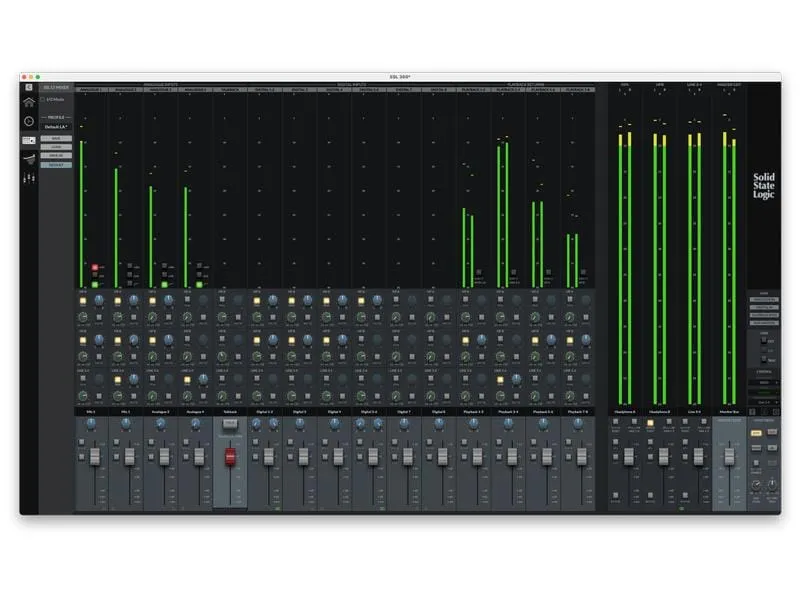The image size is (800, 600).
Task: Collapse the sidebar with the top-corner arrow icon
Action: [x=29, y=87]
